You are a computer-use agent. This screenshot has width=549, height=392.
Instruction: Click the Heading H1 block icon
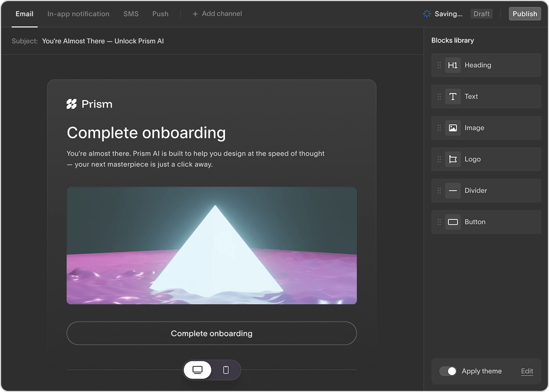[x=453, y=65]
